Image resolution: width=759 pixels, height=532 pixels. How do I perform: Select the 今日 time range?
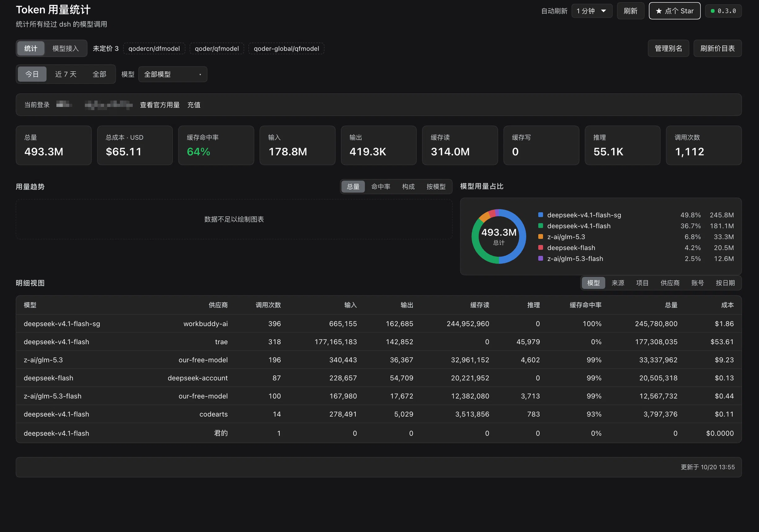[32, 74]
